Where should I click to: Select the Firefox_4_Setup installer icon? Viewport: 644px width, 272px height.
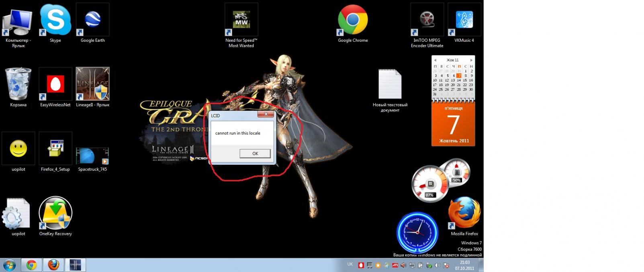(55, 151)
